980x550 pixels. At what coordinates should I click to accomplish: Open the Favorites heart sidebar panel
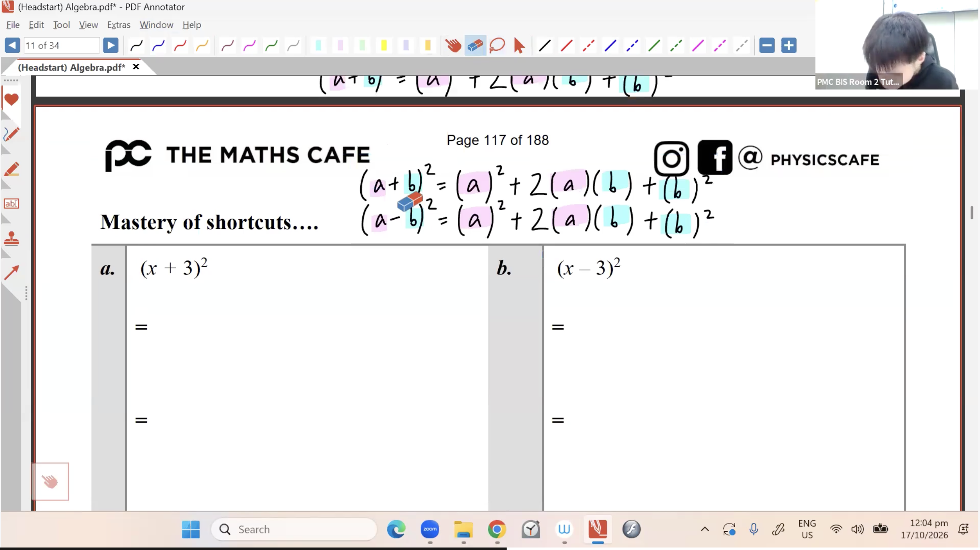pyautogui.click(x=11, y=100)
